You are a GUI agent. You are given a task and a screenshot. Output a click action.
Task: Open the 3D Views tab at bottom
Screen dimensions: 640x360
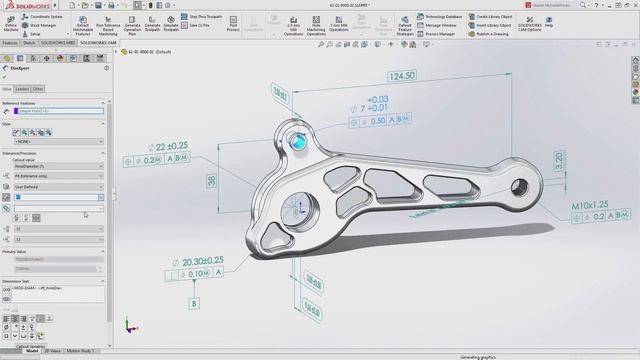point(53,351)
